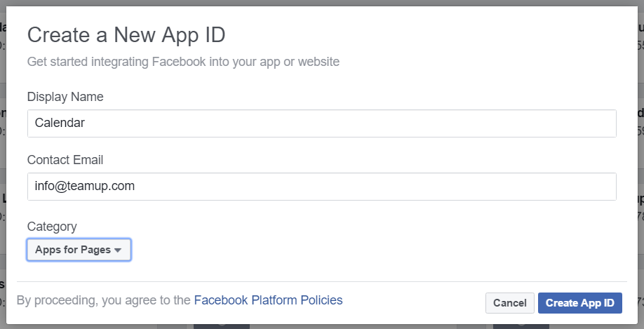Click the dimmed background right of the dialog
644x329 pixels.
pos(640,164)
